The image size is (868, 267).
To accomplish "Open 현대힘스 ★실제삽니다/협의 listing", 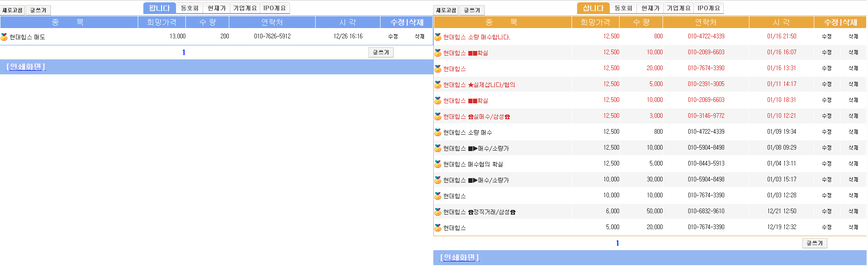I will (x=479, y=85).
